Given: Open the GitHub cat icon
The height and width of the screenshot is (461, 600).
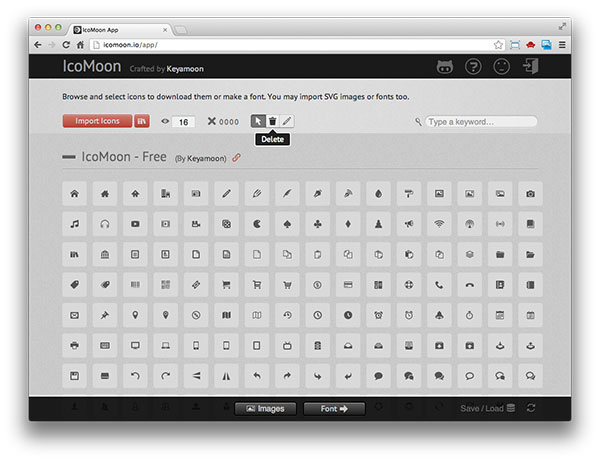Looking at the screenshot, I should point(445,67).
